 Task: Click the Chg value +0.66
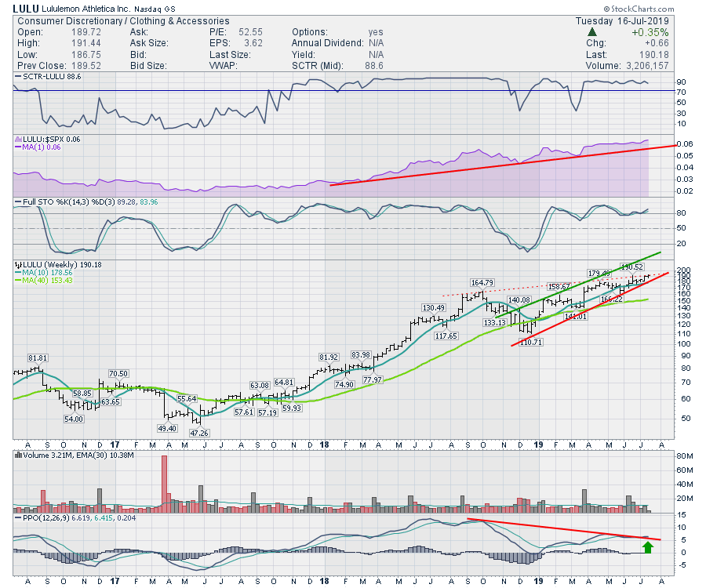pos(657,43)
